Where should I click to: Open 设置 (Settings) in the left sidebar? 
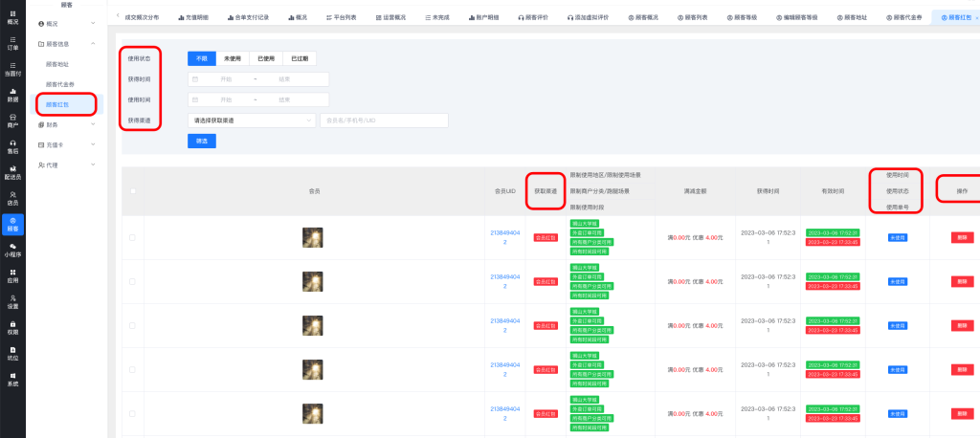(x=12, y=302)
